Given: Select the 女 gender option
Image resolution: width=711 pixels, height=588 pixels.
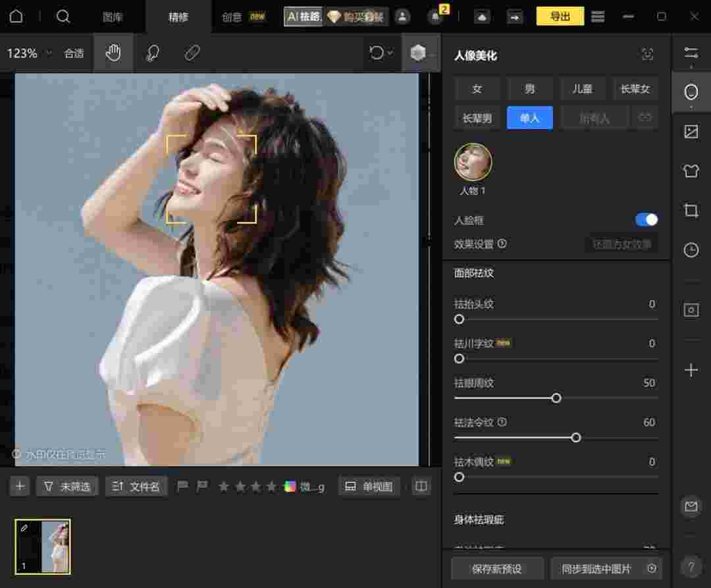Looking at the screenshot, I should tap(477, 88).
